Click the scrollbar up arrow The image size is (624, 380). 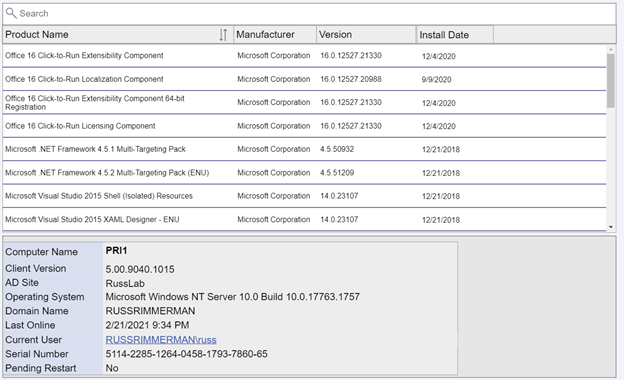610,49
